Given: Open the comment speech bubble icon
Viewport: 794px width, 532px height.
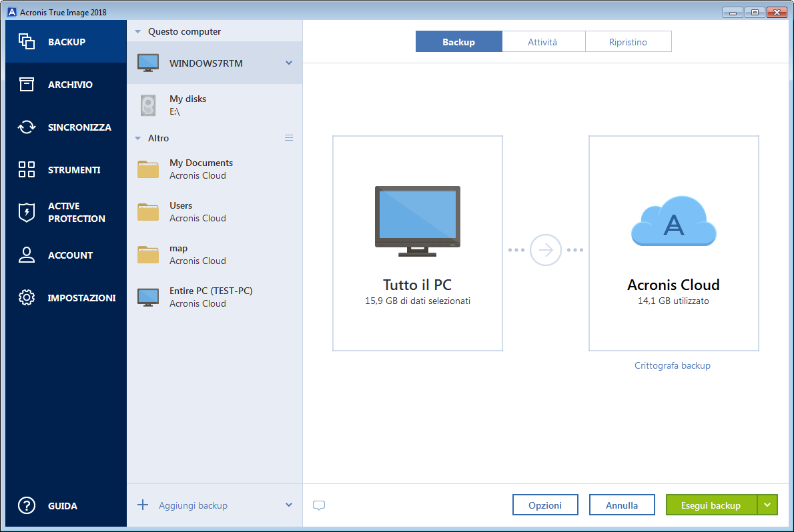Looking at the screenshot, I should point(319,505).
